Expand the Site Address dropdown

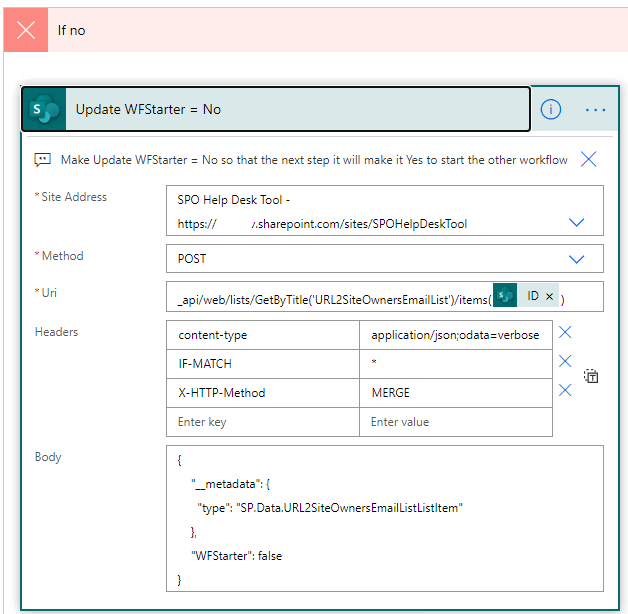(x=576, y=223)
